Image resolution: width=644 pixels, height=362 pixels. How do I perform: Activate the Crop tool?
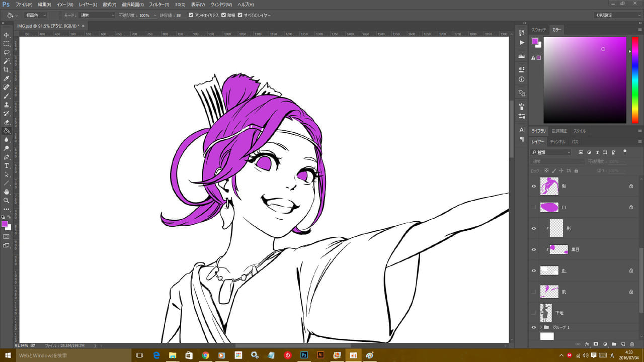pyautogui.click(x=7, y=70)
